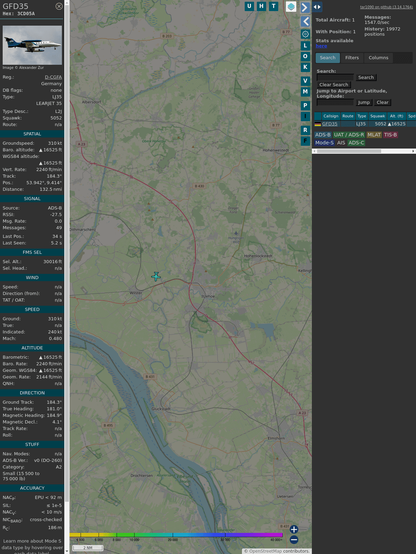Image resolution: width=416 pixels, height=554 pixels.
Task: Open the Columns tab
Action: click(x=378, y=58)
